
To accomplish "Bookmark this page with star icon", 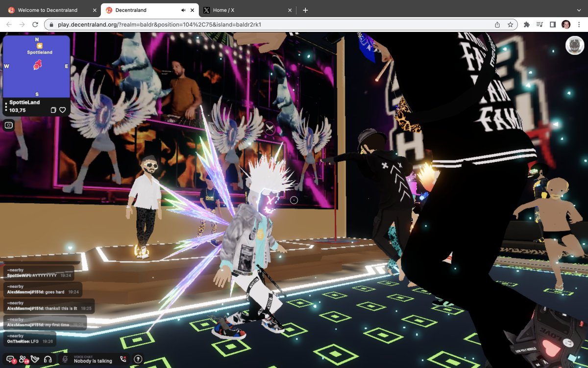I will click(x=510, y=25).
